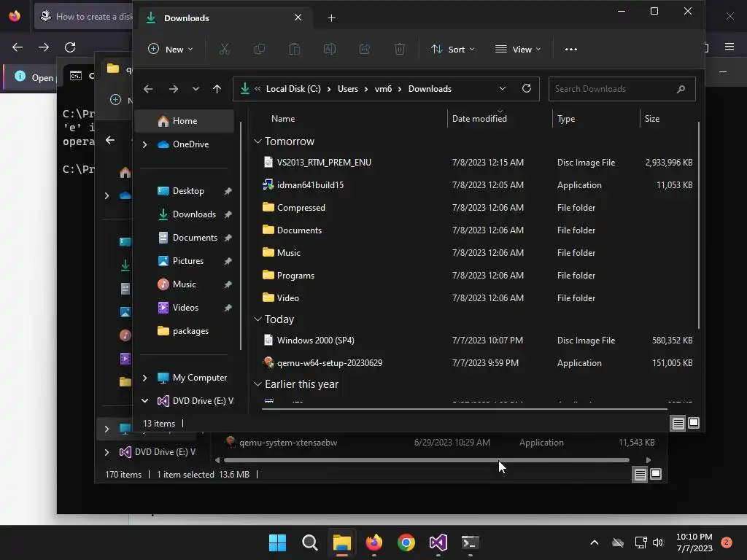
Task: Click the Copy icon in Downloads toolbar
Action: click(260, 49)
